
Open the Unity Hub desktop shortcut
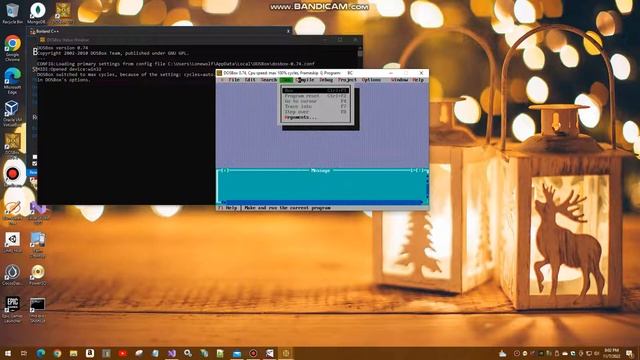pyautogui.click(x=12, y=242)
